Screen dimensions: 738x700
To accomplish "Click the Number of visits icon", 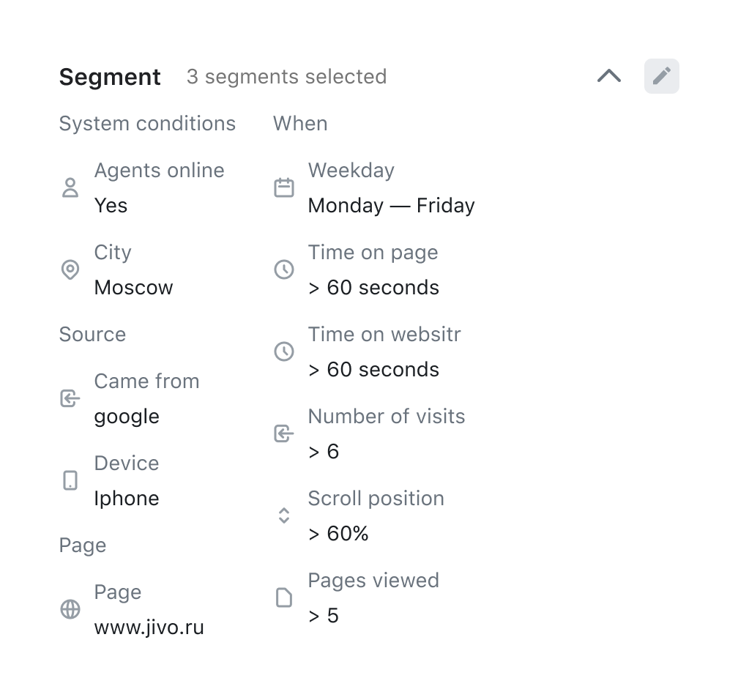I will click(284, 434).
